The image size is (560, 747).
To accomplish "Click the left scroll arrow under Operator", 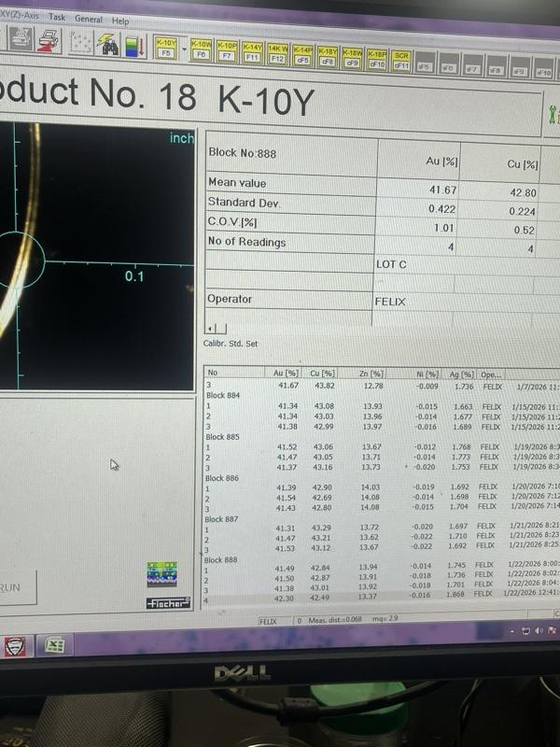I will coord(215,328).
